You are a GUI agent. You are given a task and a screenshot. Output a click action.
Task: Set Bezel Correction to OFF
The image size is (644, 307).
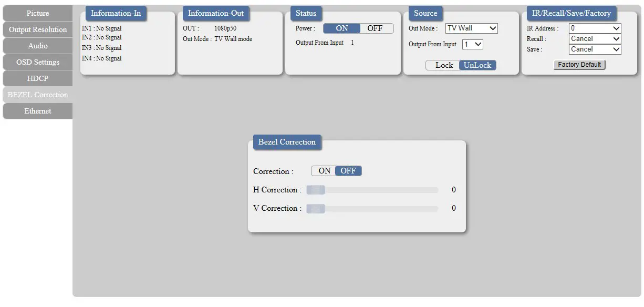tap(348, 171)
